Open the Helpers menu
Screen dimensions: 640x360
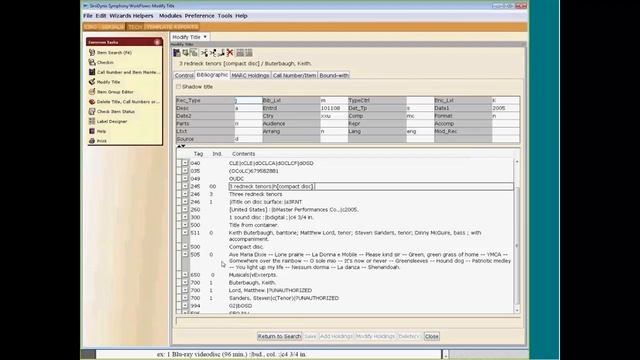pos(143,16)
